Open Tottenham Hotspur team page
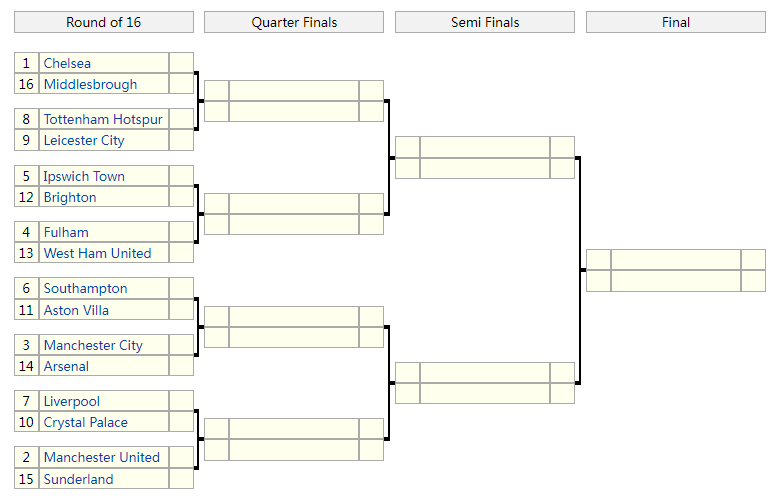The height and width of the screenshot is (502, 775). pyautogui.click(x=103, y=119)
